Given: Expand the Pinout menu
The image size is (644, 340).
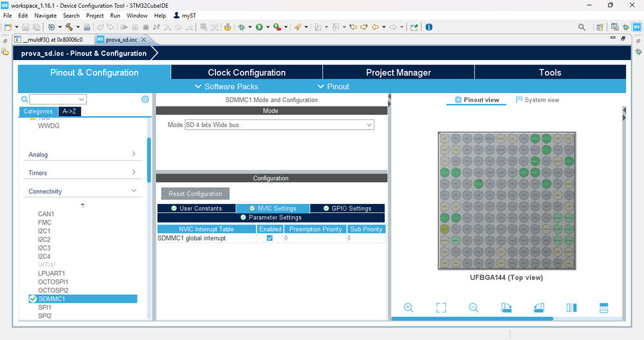Looking at the screenshot, I should coord(333,86).
